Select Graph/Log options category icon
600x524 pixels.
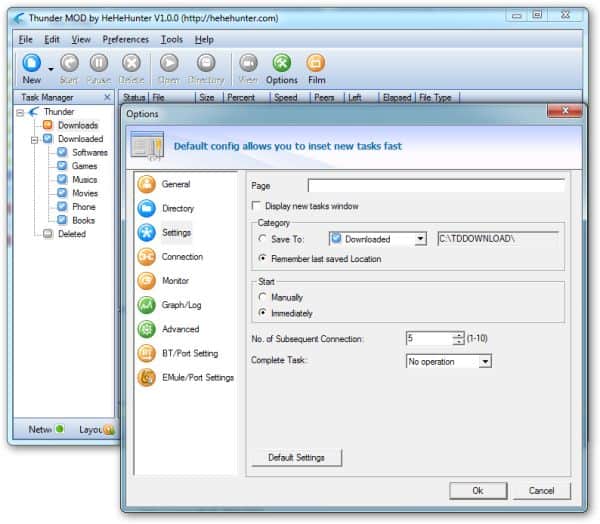[x=147, y=305]
